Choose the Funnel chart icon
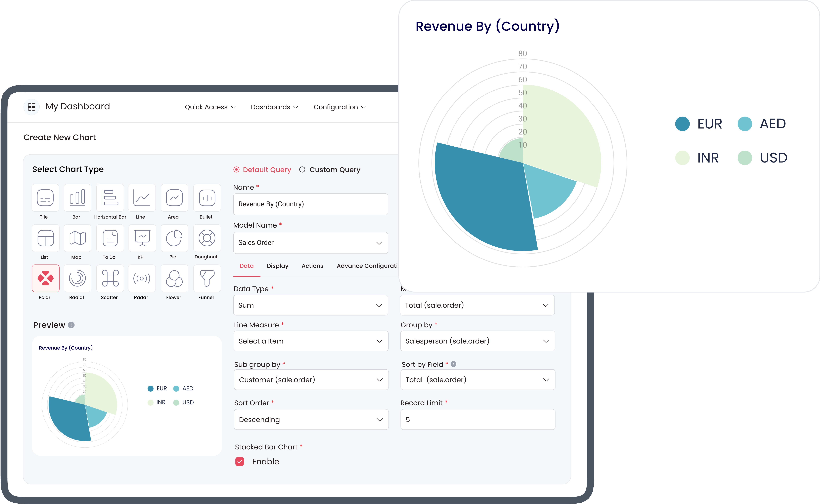 click(x=207, y=278)
